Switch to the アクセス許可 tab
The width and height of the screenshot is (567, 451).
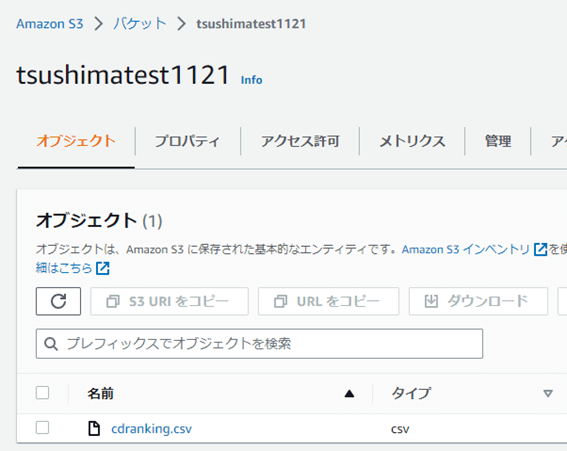(300, 141)
